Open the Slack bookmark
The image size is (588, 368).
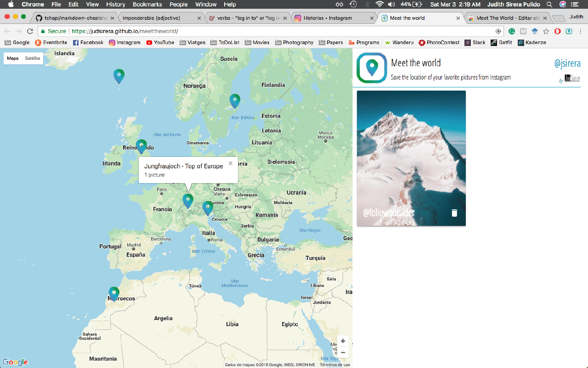tap(475, 42)
